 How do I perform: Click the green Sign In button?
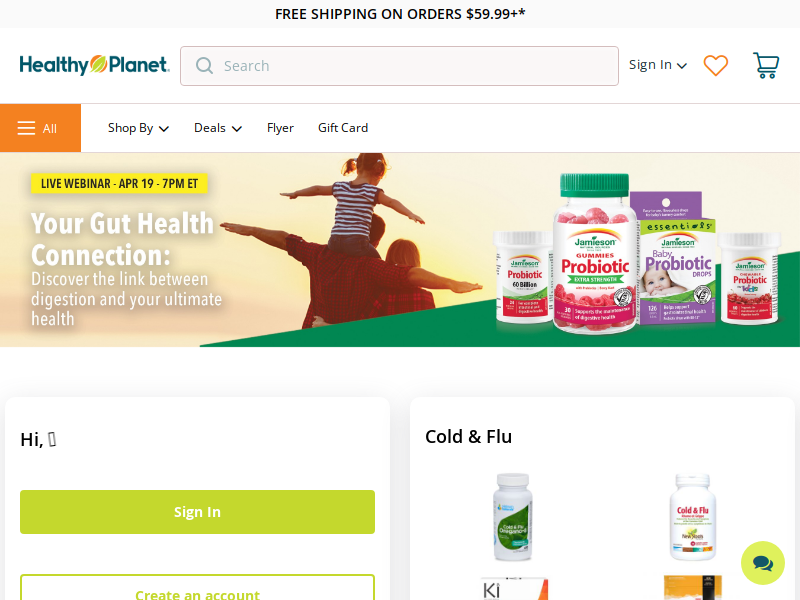pos(197,512)
